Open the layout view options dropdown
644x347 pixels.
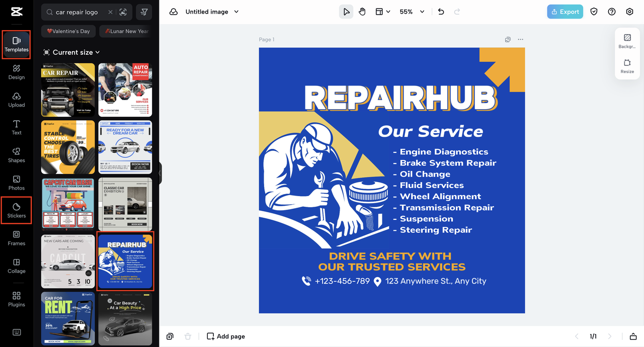pyautogui.click(x=383, y=12)
